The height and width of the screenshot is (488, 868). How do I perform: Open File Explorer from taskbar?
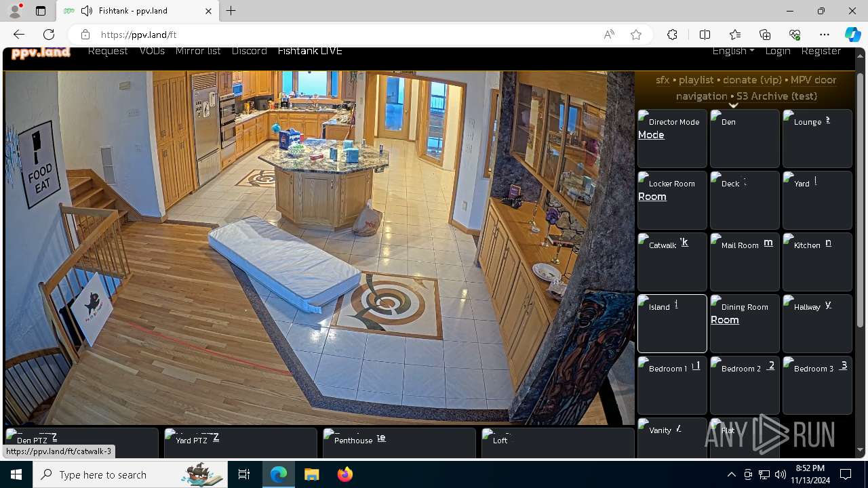(x=311, y=474)
